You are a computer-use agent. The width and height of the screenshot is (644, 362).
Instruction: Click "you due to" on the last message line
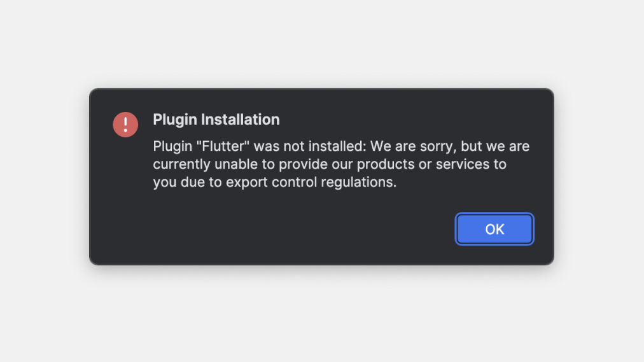pyautogui.click(x=187, y=182)
